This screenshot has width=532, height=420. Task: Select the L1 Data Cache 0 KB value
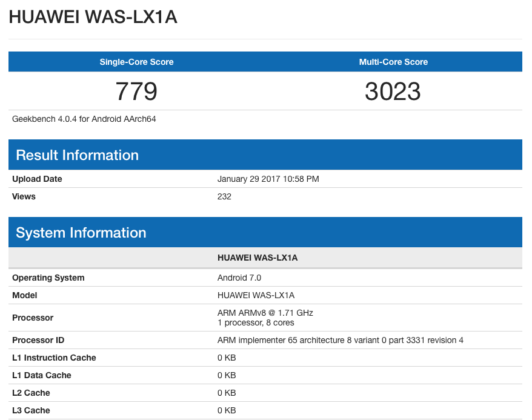227,375
